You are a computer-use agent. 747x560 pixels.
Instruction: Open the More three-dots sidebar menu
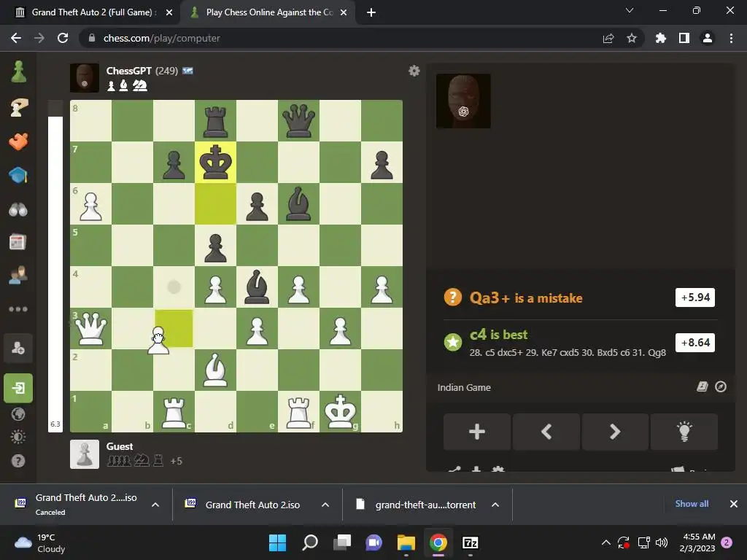[18, 309]
